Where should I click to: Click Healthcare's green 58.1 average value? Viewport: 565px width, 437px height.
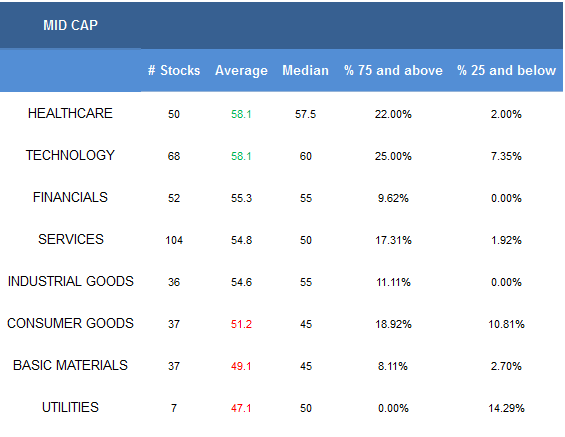click(x=241, y=114)
